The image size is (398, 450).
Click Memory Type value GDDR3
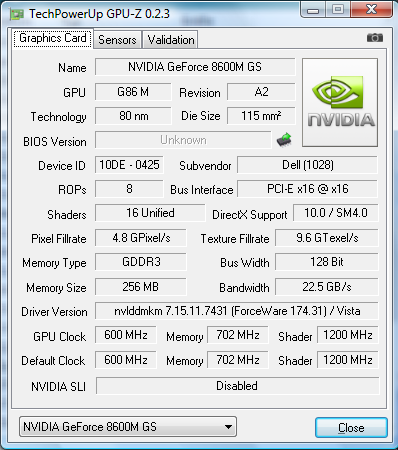pos(141,262)
